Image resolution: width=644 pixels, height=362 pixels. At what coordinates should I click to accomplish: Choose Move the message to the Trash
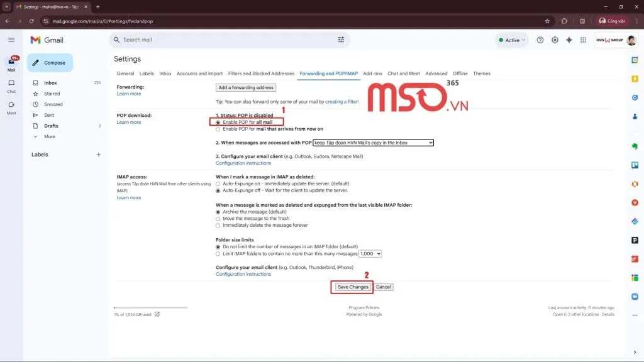click(x=218, y=219)
